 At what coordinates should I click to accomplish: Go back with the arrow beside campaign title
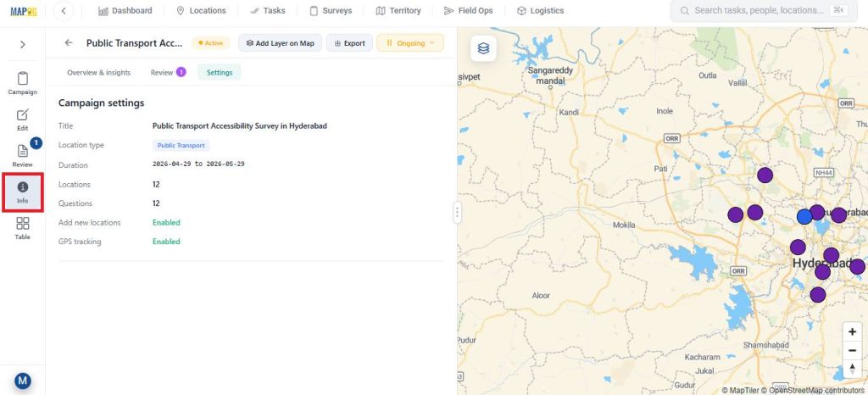[x=69, y=42]
